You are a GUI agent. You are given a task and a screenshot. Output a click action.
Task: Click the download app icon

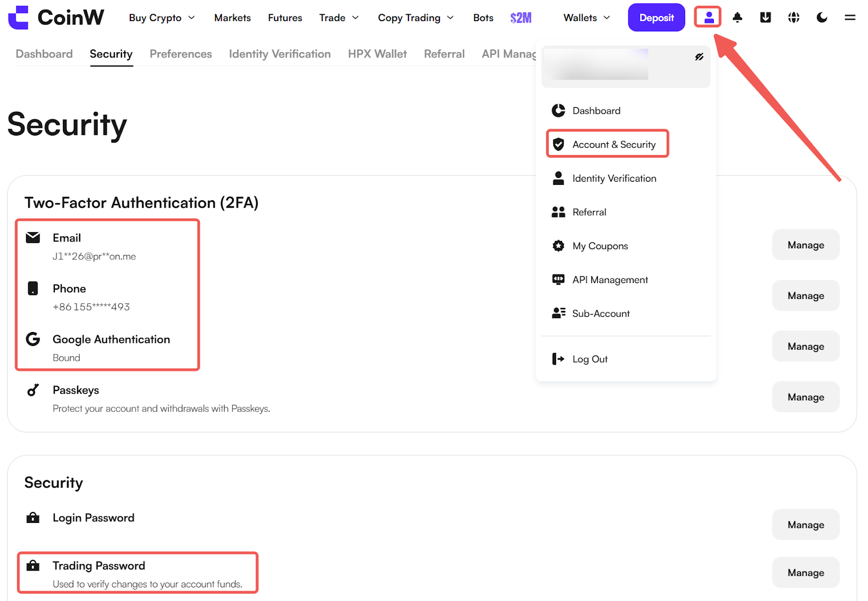765,17
